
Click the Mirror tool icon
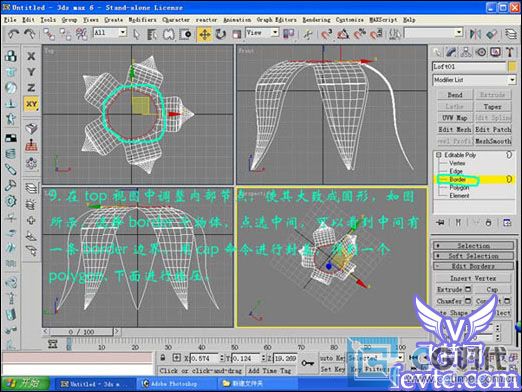pyautogui.click(x=475, y=34)
